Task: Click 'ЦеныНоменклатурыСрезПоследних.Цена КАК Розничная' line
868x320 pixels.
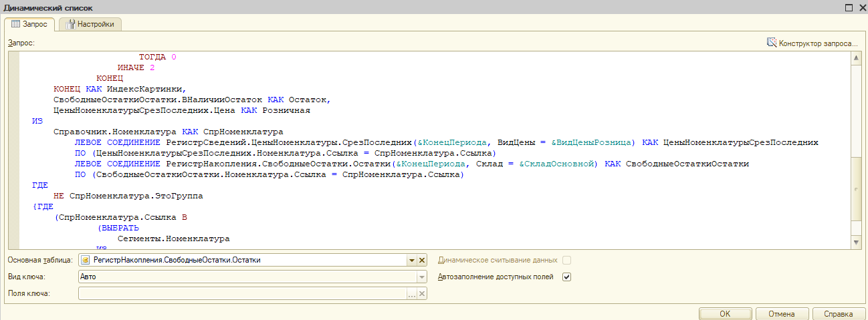Action: click(182, 110)
